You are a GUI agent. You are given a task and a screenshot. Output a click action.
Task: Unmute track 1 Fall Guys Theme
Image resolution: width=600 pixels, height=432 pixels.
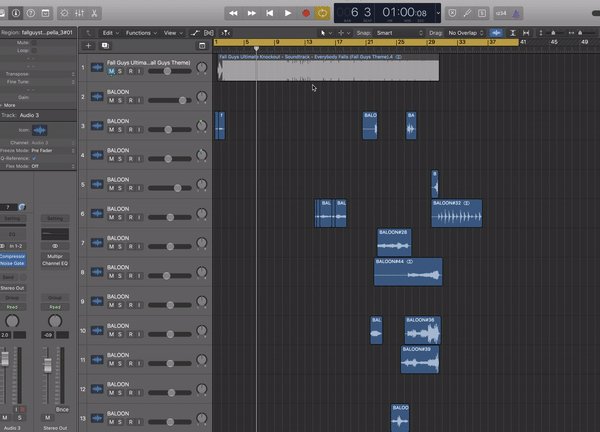coord(111,71)
